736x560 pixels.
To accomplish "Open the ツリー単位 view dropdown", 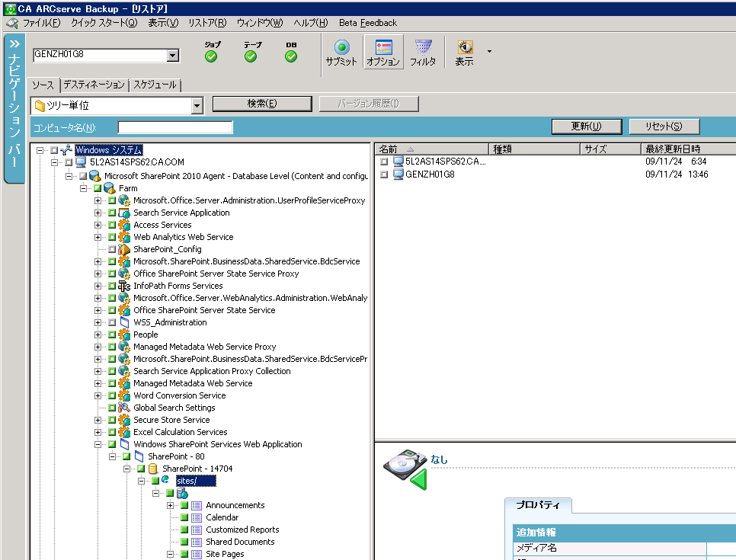I will tap(197, 106).
